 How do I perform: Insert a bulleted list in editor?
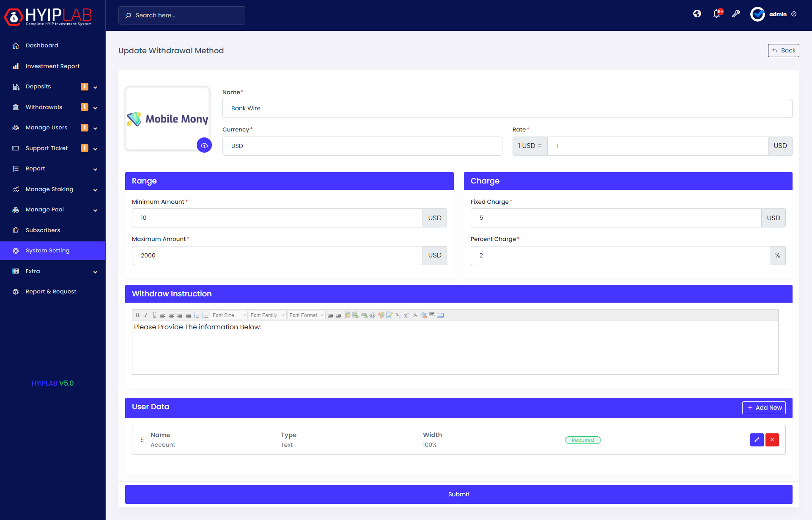point(205,315)
